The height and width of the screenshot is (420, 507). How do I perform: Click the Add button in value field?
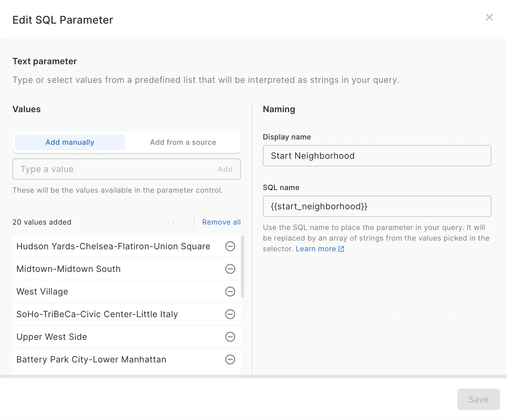(x=225, y=169)
